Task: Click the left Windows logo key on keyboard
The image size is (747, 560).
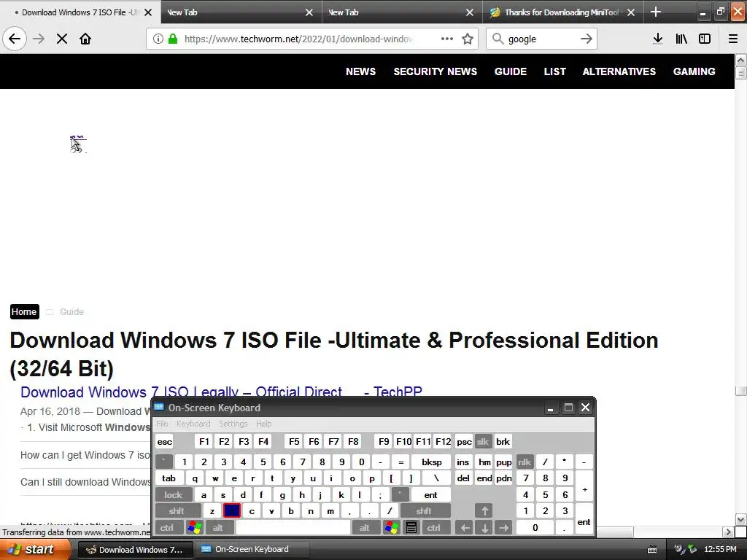Action: click(x=195, y=528)
